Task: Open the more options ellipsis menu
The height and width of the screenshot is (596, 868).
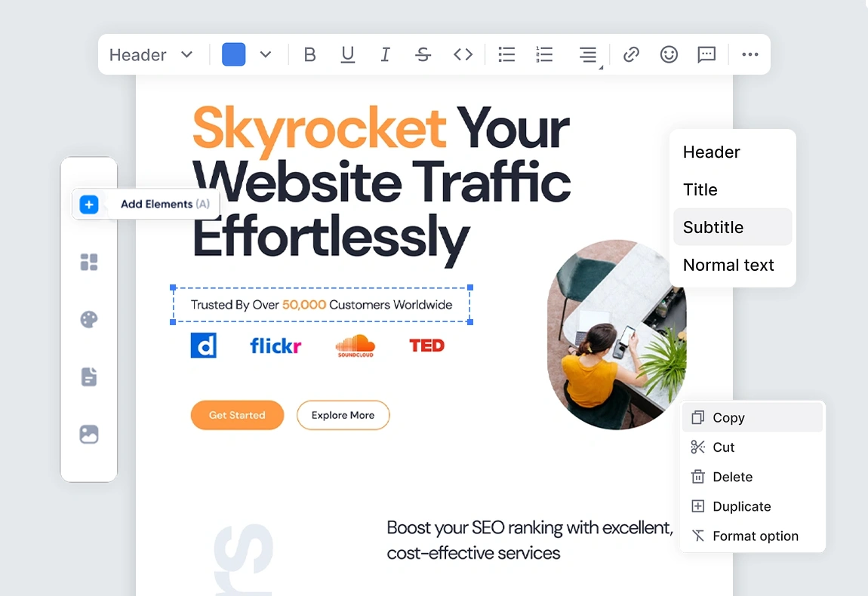Action: click(x=749, y=54)
